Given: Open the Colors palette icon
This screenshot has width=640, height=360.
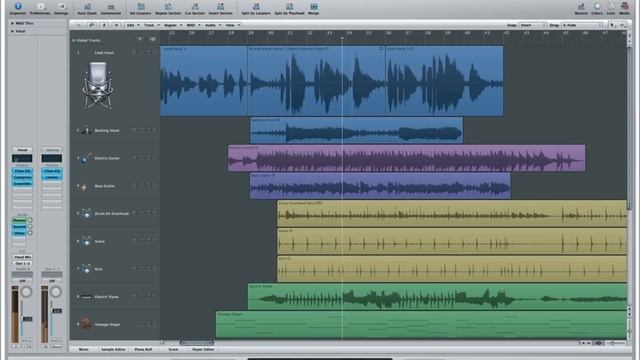Looking at the screenshot, I should (x=597, y=8).
